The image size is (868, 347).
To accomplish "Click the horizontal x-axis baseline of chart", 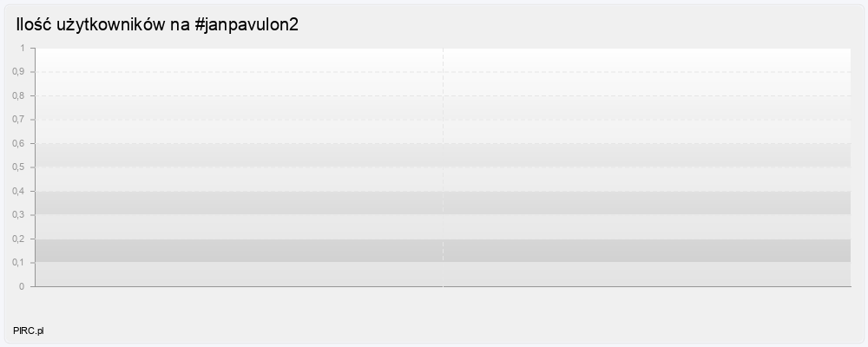I will pos(443,286).
